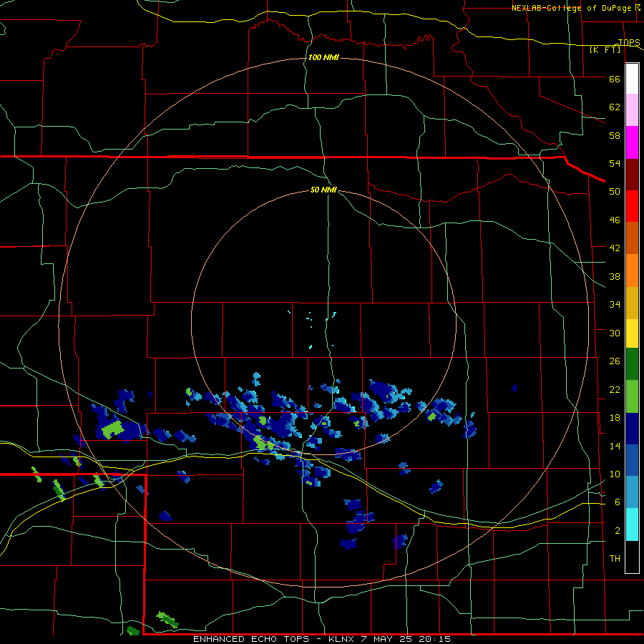
Task: Click the '20:15' time stamp
Action: tap(435, 639)
